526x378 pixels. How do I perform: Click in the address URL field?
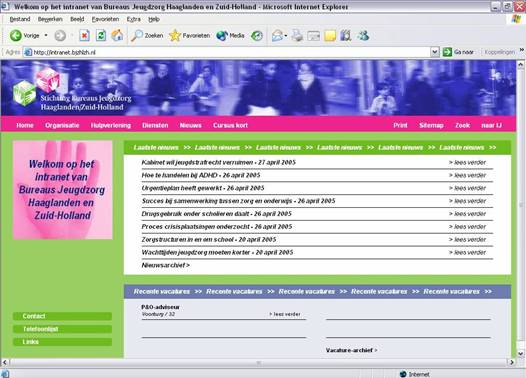click(227, 52)
